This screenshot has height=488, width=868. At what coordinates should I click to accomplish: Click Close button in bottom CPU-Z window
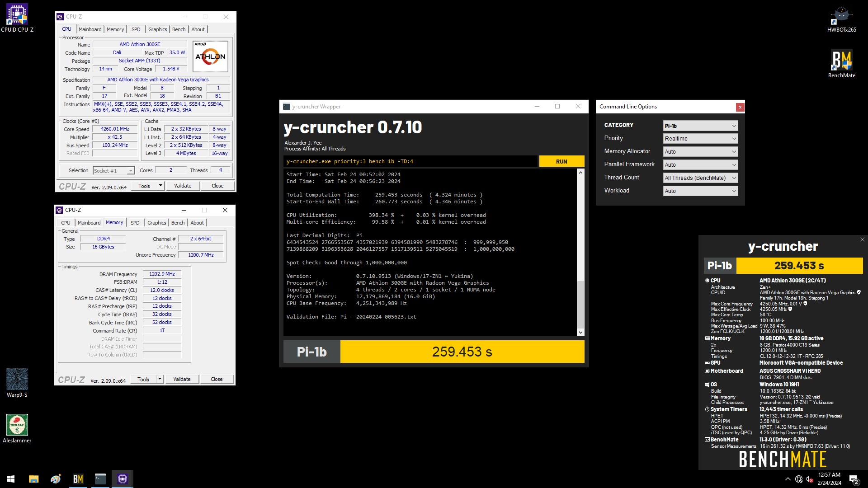(217, 379)
